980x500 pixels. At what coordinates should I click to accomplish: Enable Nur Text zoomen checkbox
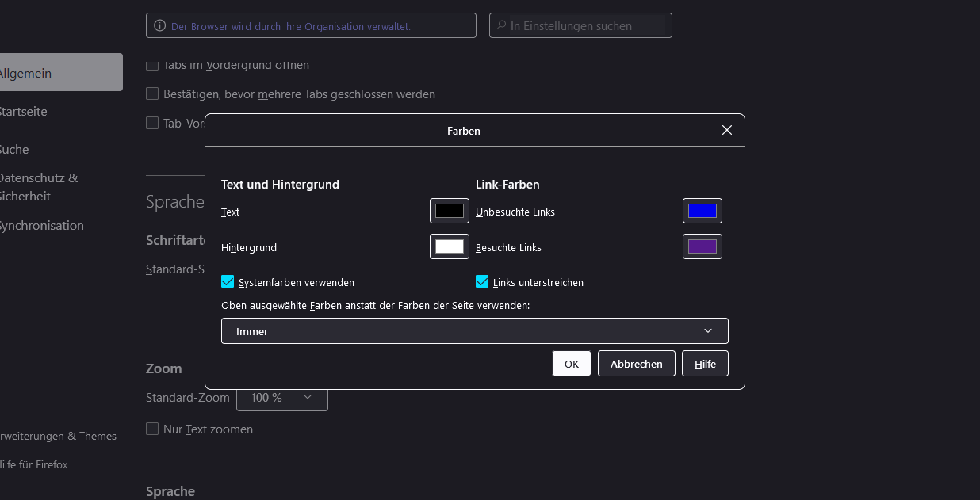152,429
